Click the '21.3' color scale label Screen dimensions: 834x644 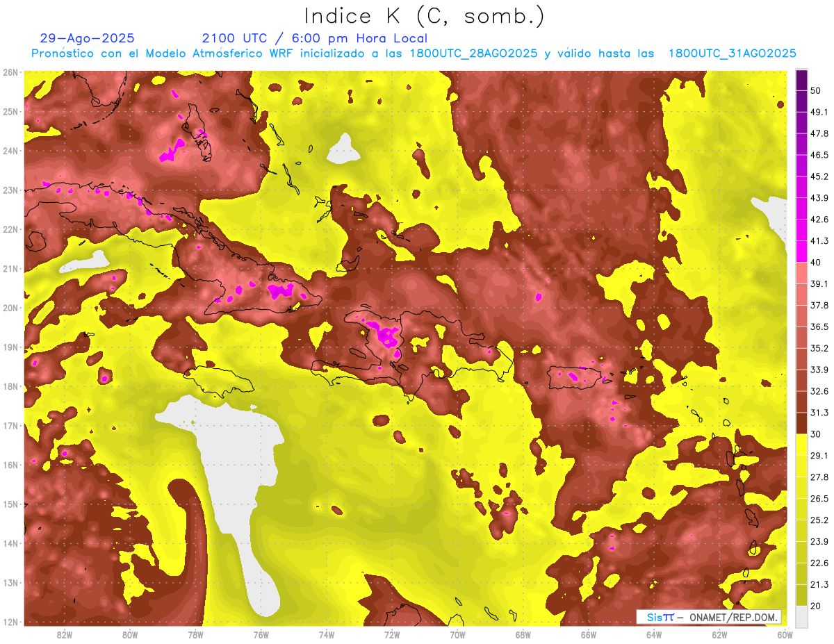point(819,584)
